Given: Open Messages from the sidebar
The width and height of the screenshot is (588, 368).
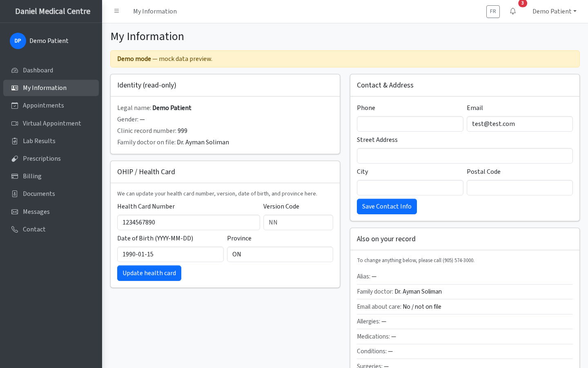Looking at the screenshot, I should tap(51, 212).
